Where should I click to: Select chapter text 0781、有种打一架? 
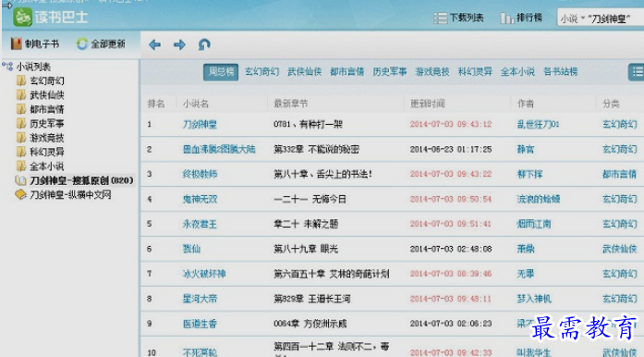pos(308,124)
